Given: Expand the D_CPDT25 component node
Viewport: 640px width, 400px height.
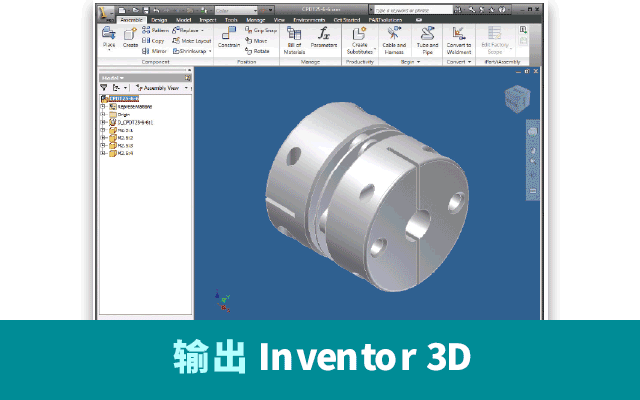Looking at the screenshot, I should pyautogui.click(x=103, y=122).
